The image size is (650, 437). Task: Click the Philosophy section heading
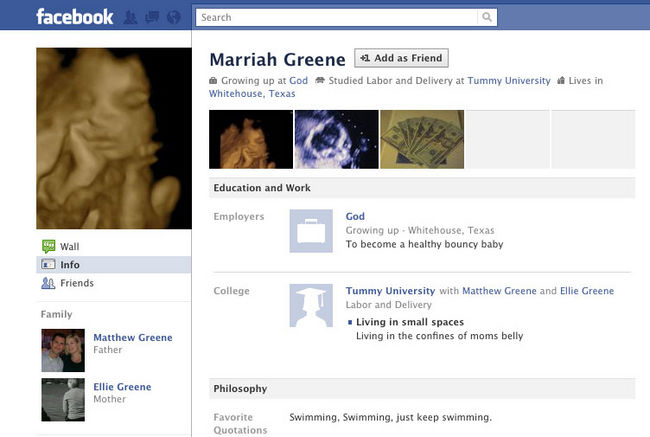[x=240, y=388]
